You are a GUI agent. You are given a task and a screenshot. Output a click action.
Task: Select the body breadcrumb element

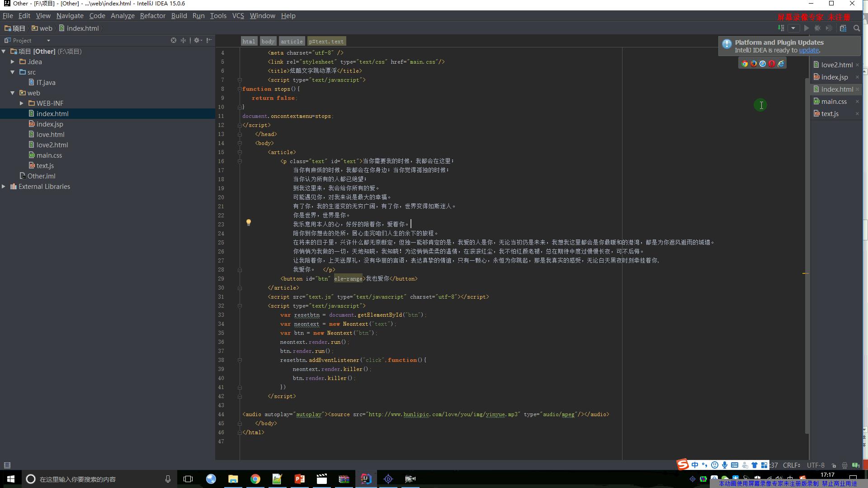(x=268, y=42)
